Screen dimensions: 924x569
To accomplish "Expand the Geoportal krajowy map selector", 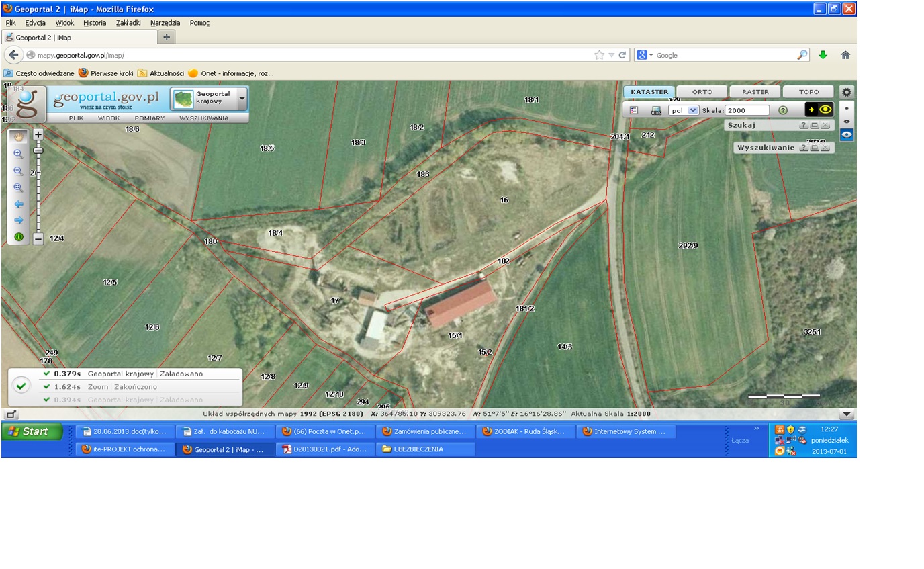I will pos(242,99).
